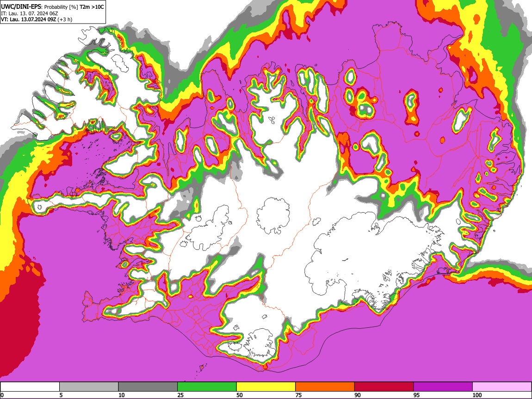532x399 pixels.
Task: Pick the crimson 90–95 legend swatch
Action: 384,387
